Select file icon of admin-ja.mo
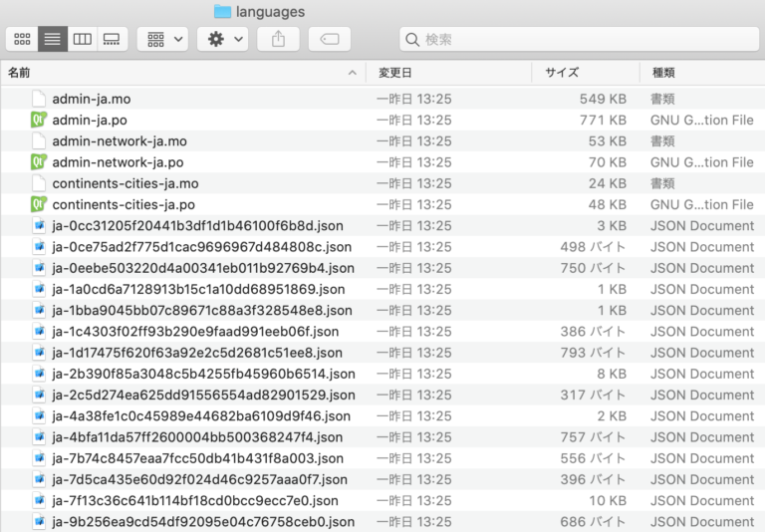Screen dimensions: 765x532 click(x=39, y=99)
